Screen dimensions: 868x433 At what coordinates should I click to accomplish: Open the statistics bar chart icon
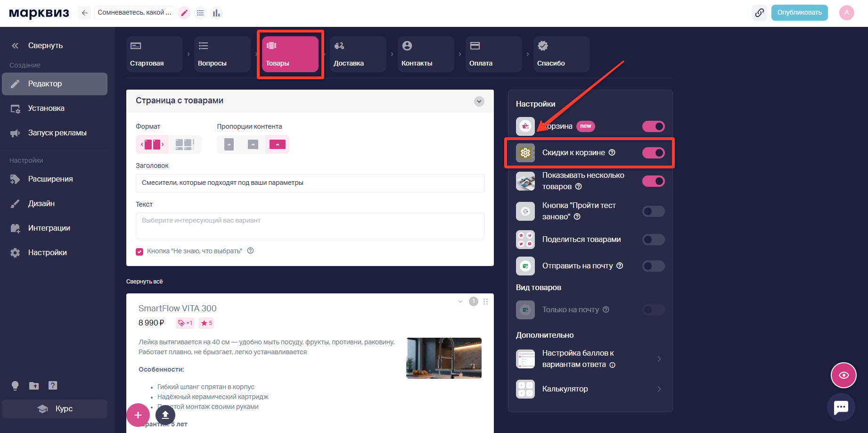[216, 13]
